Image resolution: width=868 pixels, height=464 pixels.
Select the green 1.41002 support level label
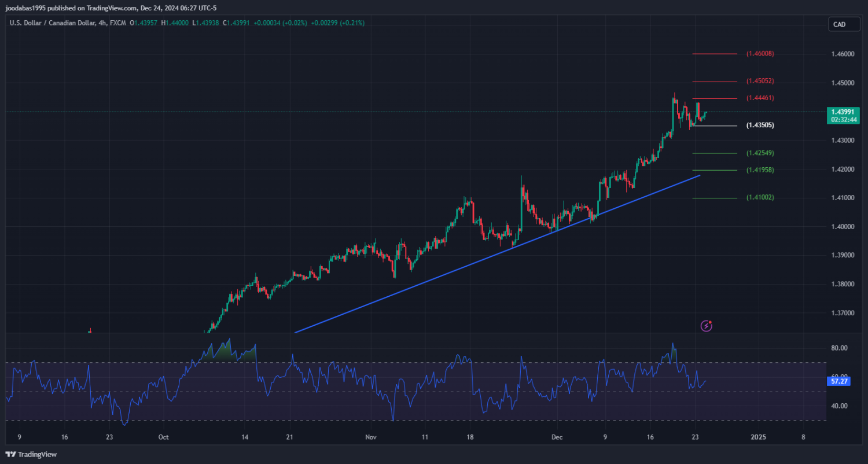pyautogui.click(x=760, y=198)
